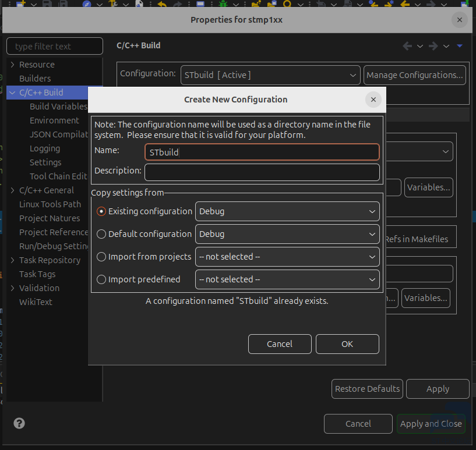Select the Import predefined radio button
This screenshot has width=476, height=450.
tap(101, 279)
